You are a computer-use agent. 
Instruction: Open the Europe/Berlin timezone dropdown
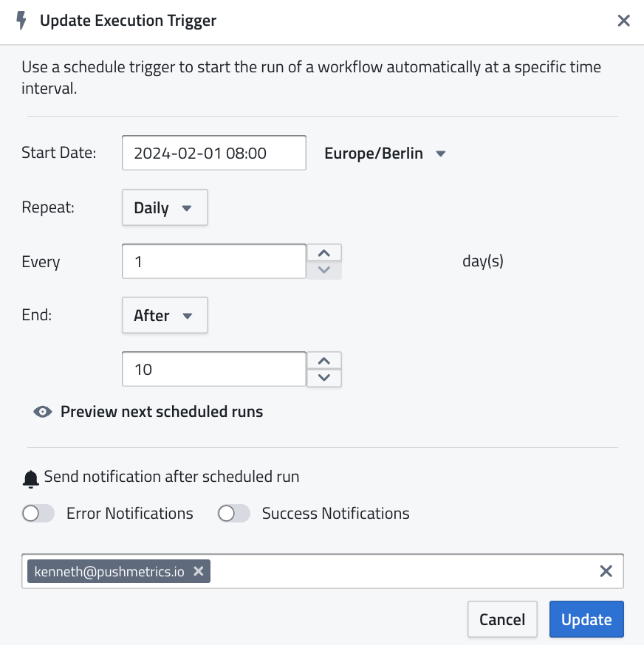(x=386, y=154)
